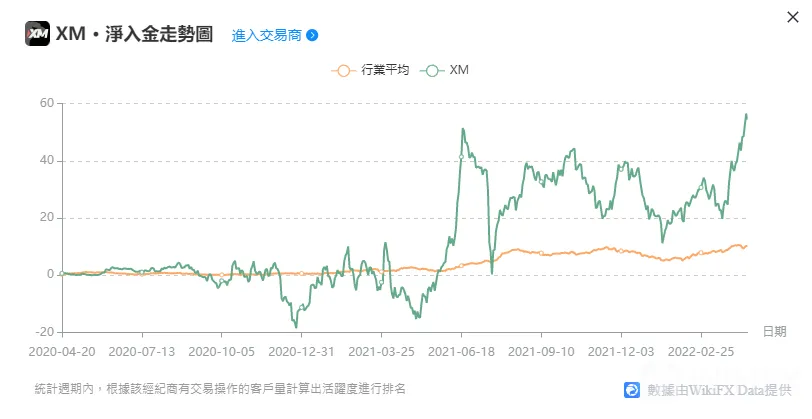This screenshot has width=812, height=419.
Task: Click the orange 行業平均 legend marker
Action: [343, 70]
